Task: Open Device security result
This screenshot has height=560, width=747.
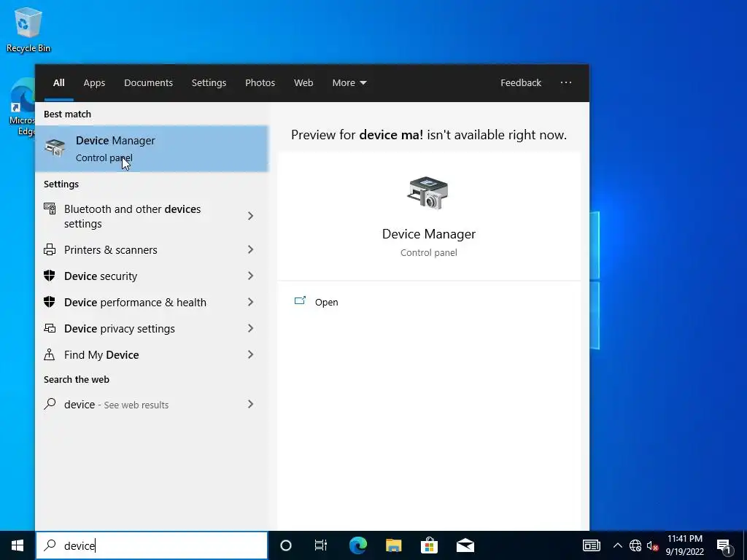Action: 152,276
